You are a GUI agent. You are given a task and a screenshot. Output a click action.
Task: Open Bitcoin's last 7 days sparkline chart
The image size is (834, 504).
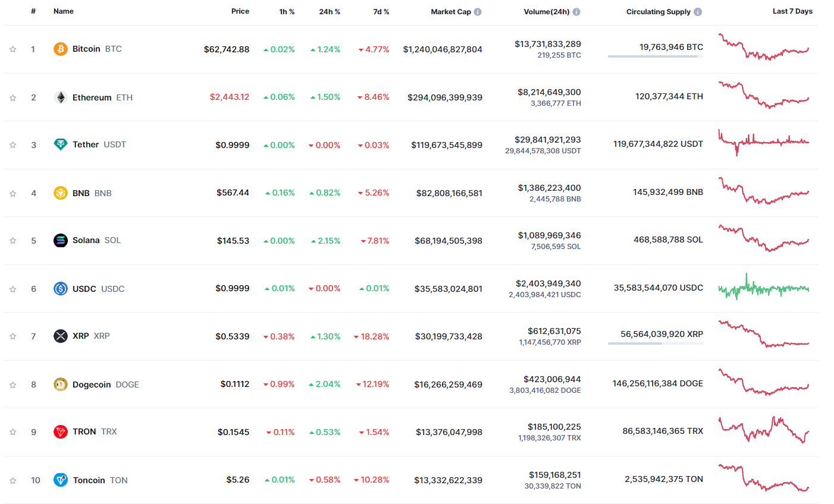(x=764, y=47)
